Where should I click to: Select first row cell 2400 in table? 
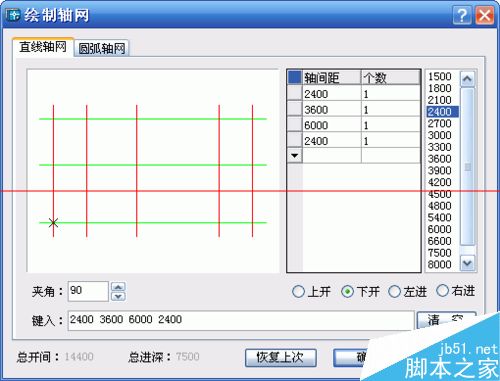pos(332,94)
